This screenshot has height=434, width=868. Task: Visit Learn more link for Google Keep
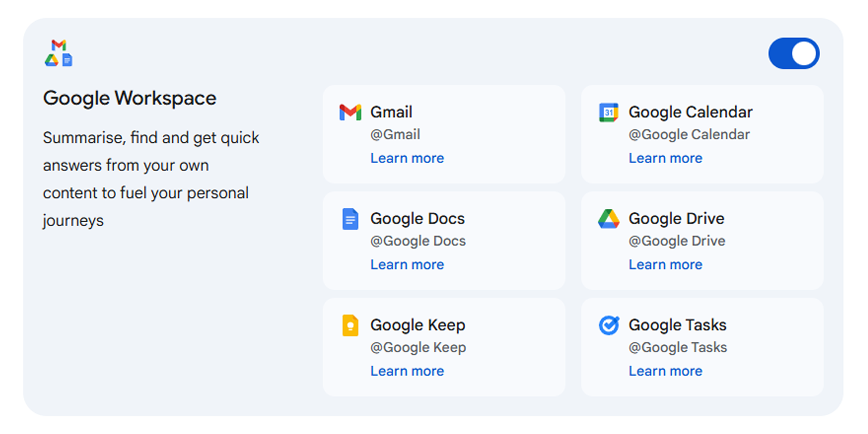coord(407,371)
